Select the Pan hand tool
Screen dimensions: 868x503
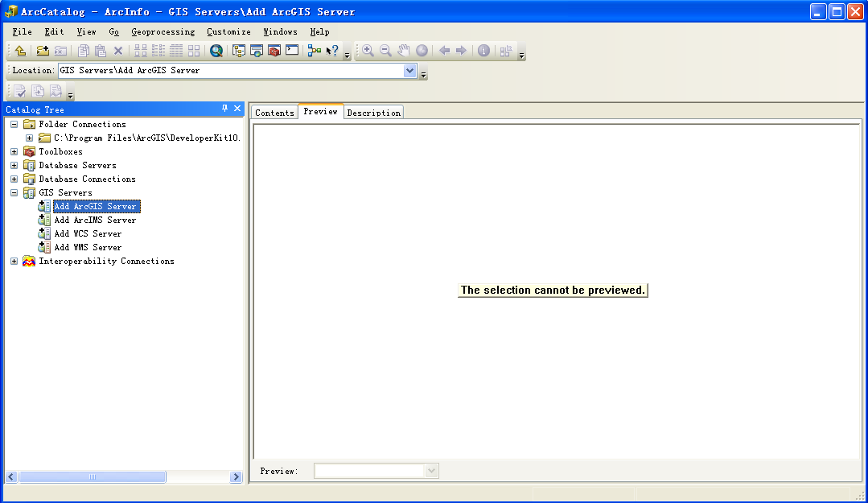(x=404, y=51)
